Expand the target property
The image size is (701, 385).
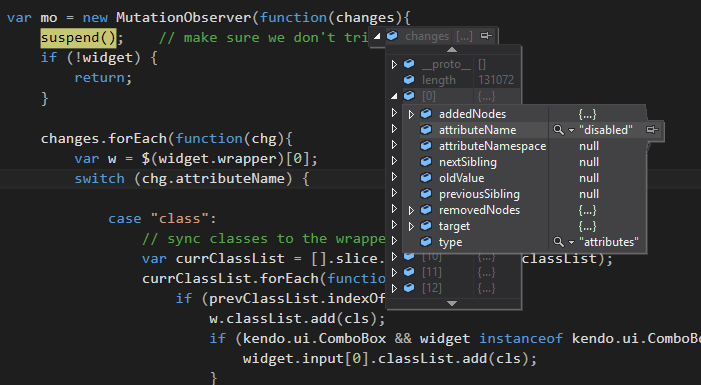(x=411, y=226)
